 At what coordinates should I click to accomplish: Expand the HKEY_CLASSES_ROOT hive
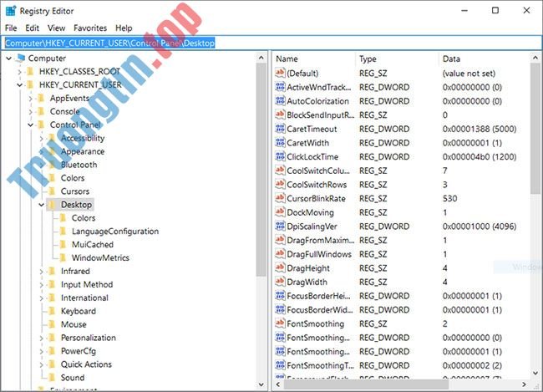click(x=20, y=72)
